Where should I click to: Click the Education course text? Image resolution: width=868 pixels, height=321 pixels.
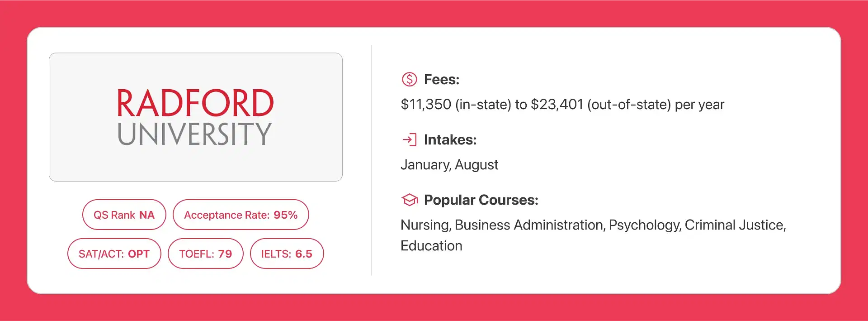(431, 246)
